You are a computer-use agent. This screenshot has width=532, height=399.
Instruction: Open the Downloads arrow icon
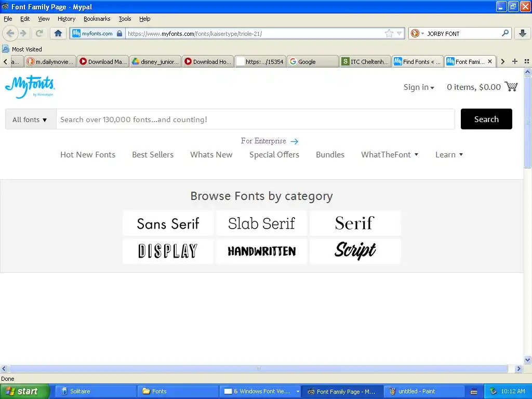coord(522,33)
